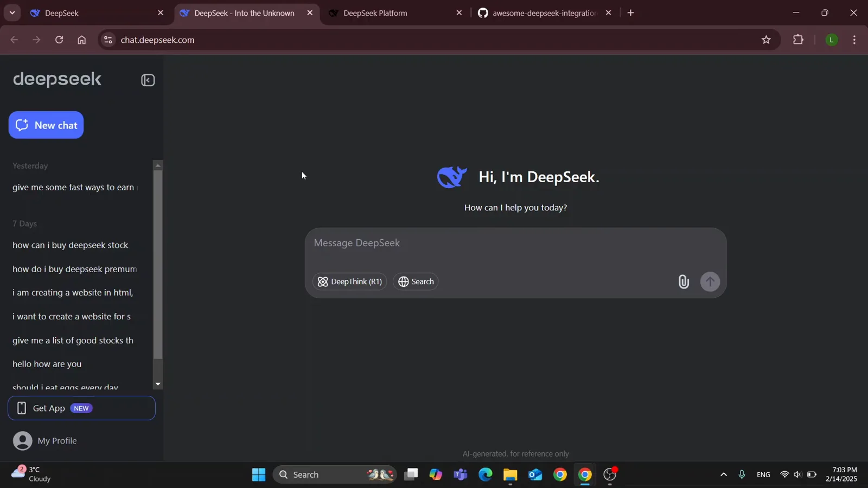Screen dimensions: 868x488
Task: Open the clock and date panel
Action: coord(841,474)
